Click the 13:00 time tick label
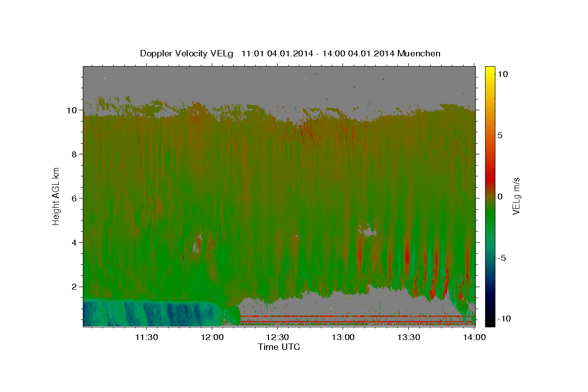588x392 pixels. click(343, 337)
